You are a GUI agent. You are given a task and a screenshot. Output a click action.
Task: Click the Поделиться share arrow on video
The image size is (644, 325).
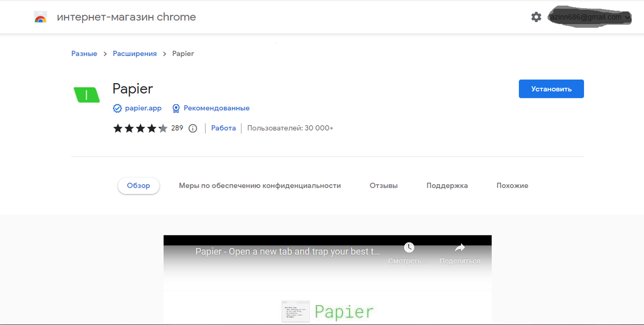(x=459, y=248)
